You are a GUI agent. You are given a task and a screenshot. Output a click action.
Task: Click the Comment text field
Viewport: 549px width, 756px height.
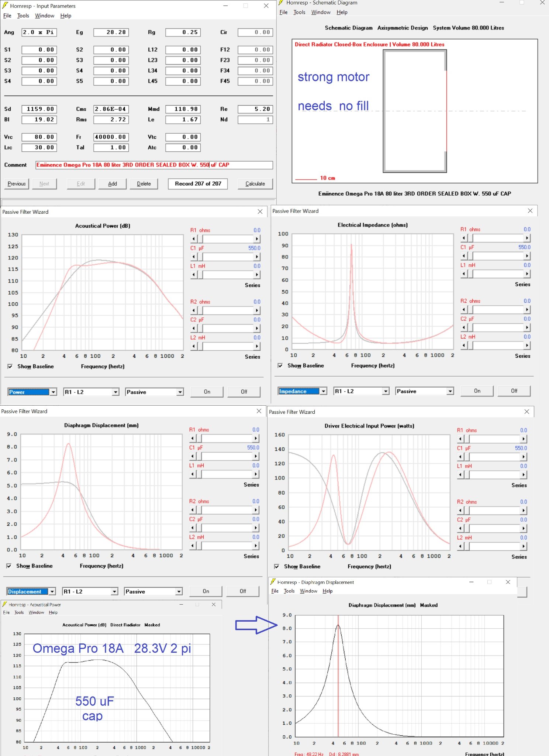pos(154,165)
